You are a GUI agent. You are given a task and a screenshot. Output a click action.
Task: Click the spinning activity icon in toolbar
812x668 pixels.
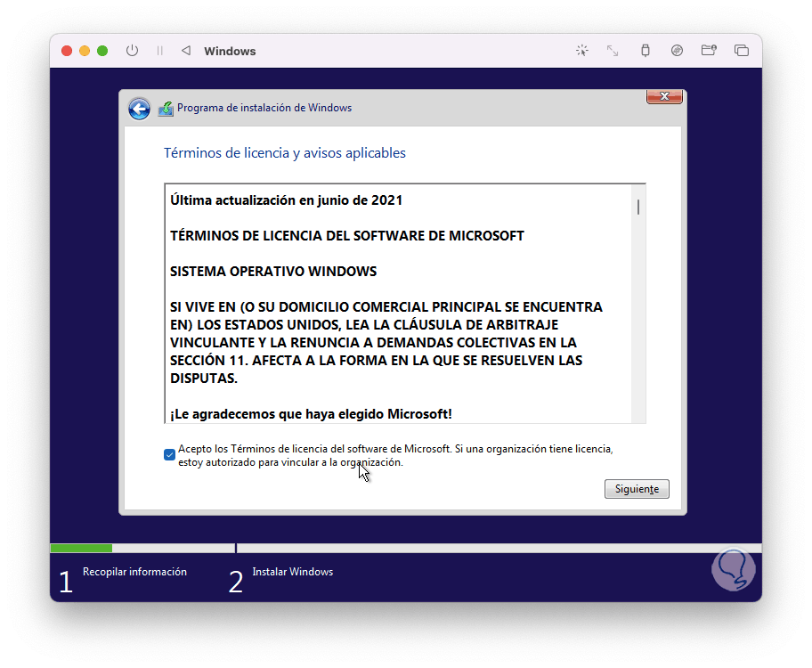click(582, 50)
